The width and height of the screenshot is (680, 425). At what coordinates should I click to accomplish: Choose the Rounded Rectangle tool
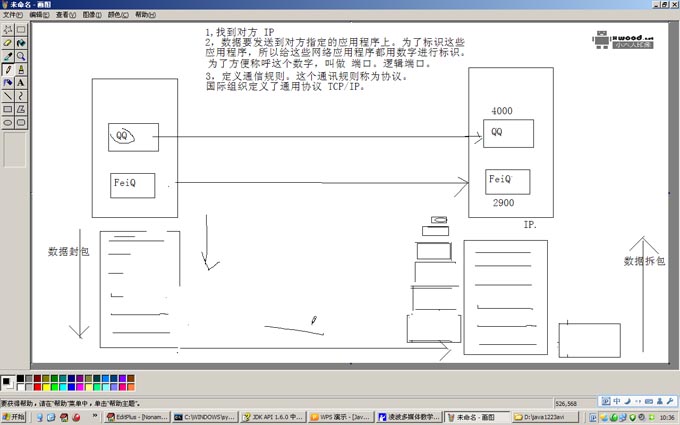[x=21, y=123]
